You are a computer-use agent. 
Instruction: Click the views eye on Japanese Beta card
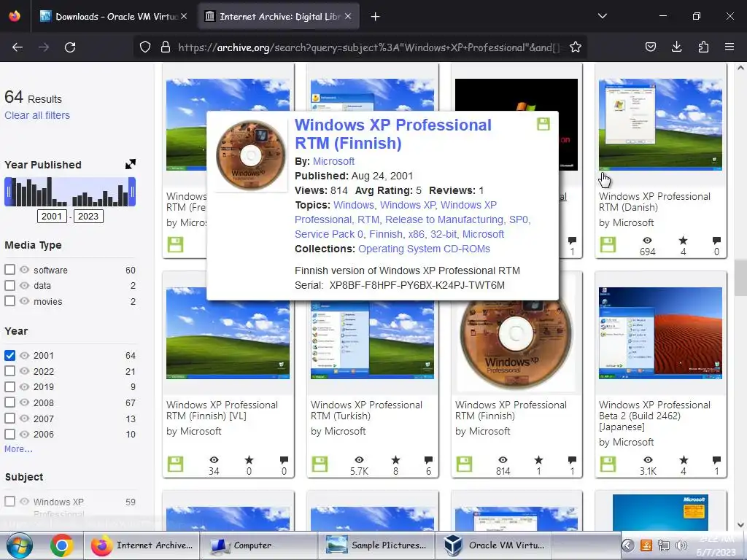648,460
